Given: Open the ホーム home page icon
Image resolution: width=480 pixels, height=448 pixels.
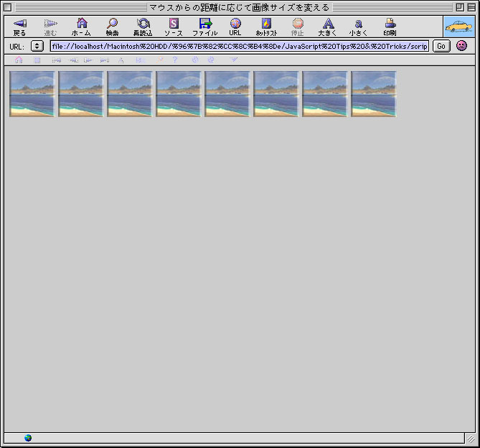Looking at the screenshot, I should (x=81, y=27).
